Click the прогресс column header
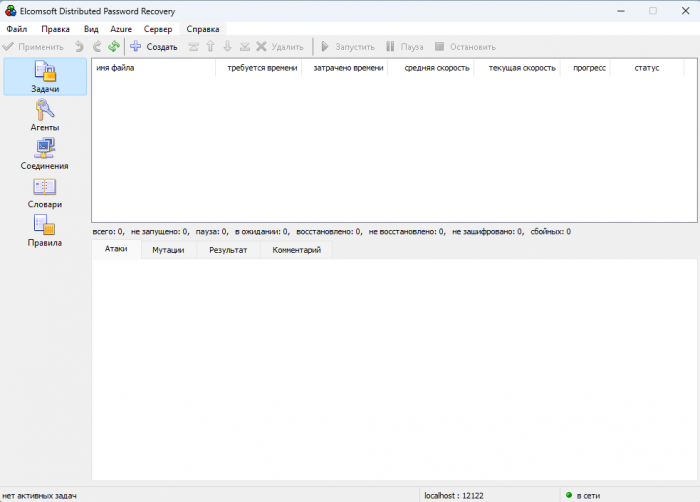Screen dimensions: 700x502 pos(589,68)
